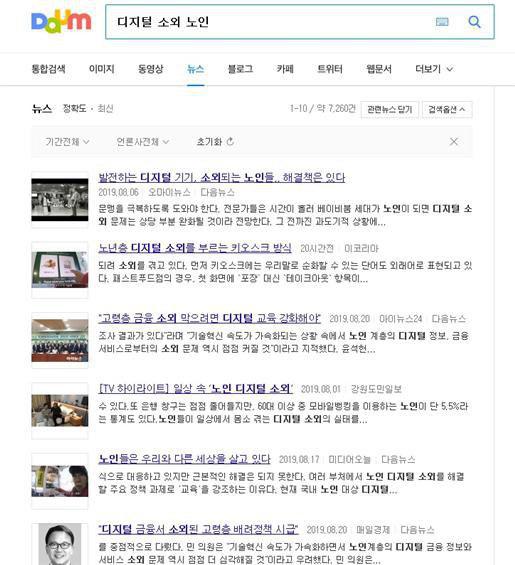Expand the 더보기 menu
The image size is (515, 565).
point(434,69)
